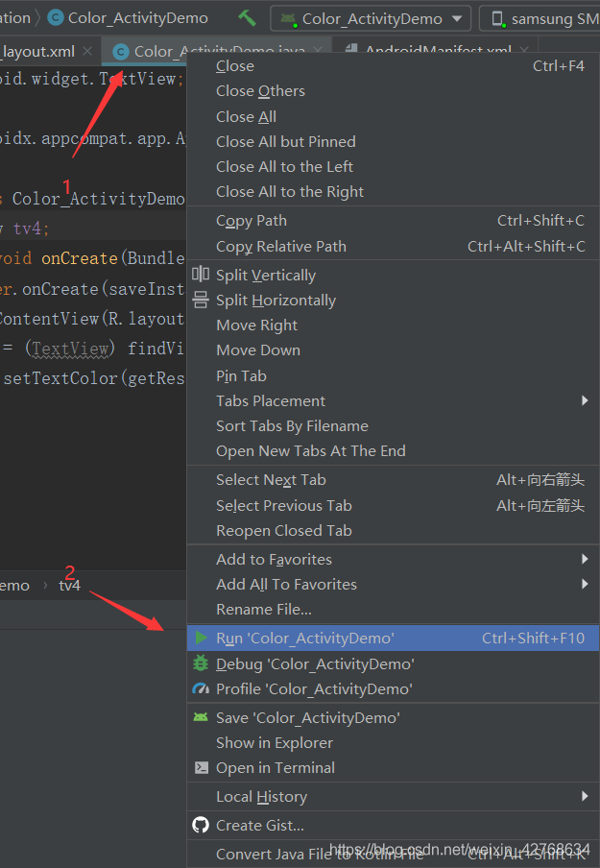
Task: Expand the Add to Favorites submenu
Action: (x=585, y=559)
